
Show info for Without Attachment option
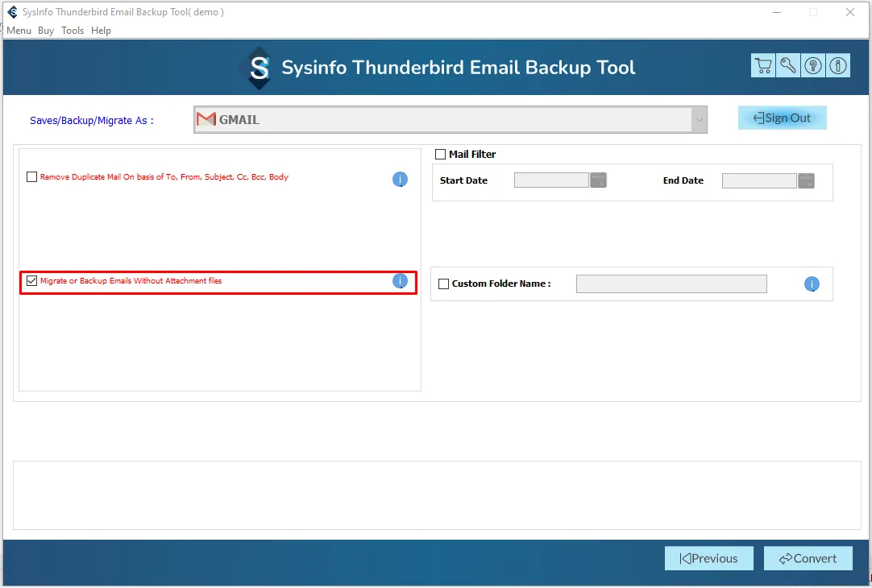pos(400,281)
